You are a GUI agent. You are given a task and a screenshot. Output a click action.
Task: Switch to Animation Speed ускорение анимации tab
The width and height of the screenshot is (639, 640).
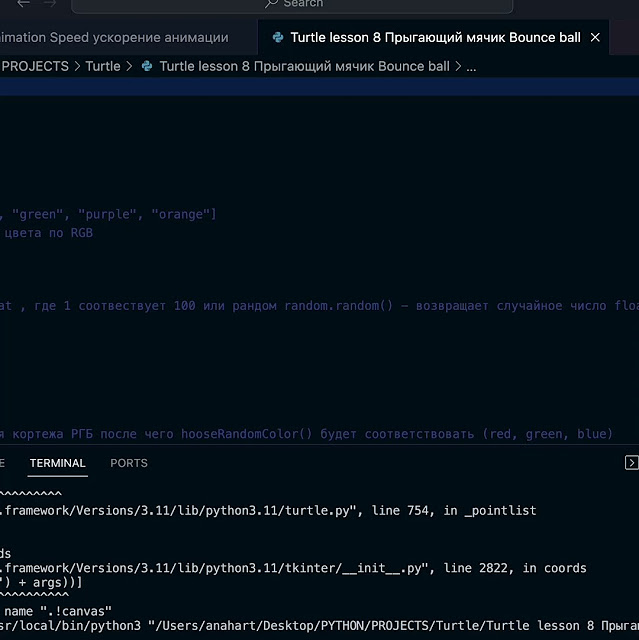pos(114,38)
